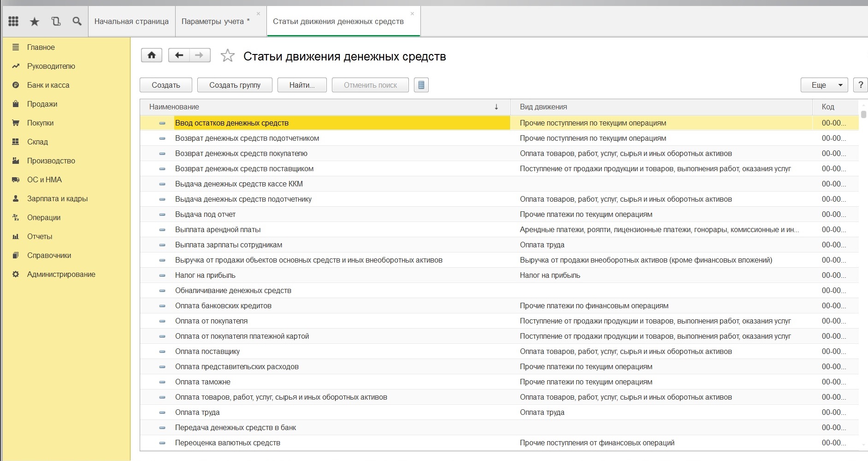This screenshot has height=461, width=868.
Task: Click the Руководителю chart icon
Action: coord(16,66)
